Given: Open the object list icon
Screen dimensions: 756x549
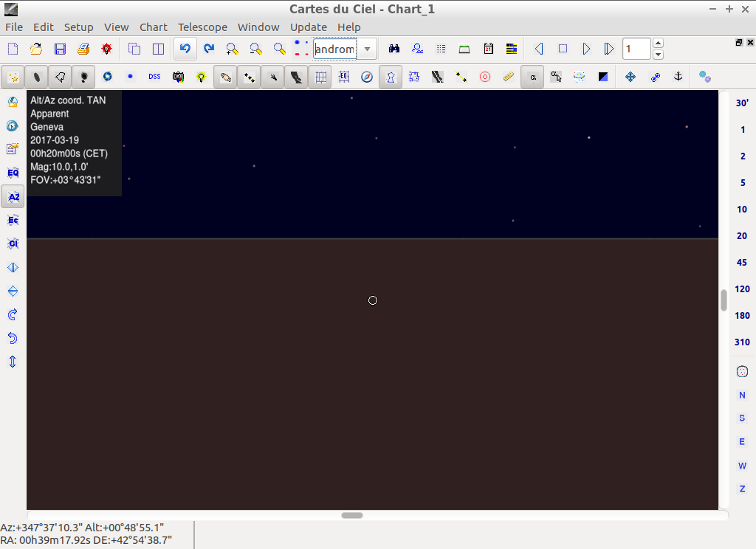Looking at the screenshot, I should click(441, 49).
